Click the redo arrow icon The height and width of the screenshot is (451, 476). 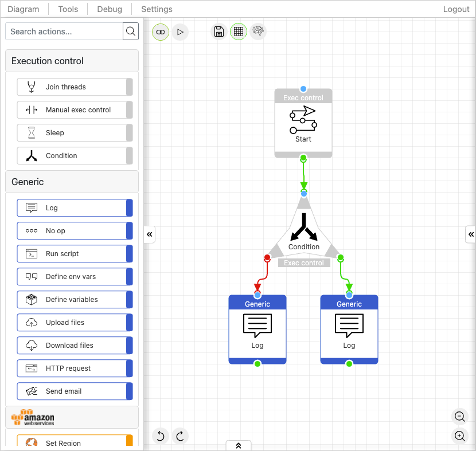(180, 437)
